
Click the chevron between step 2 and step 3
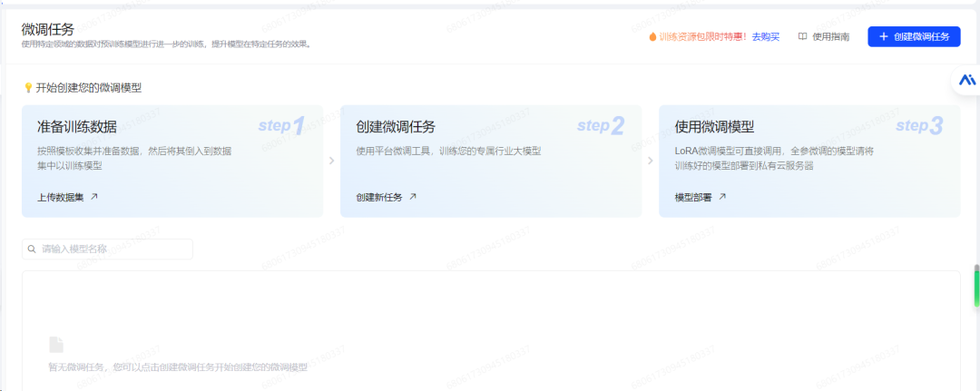[651, 161]
